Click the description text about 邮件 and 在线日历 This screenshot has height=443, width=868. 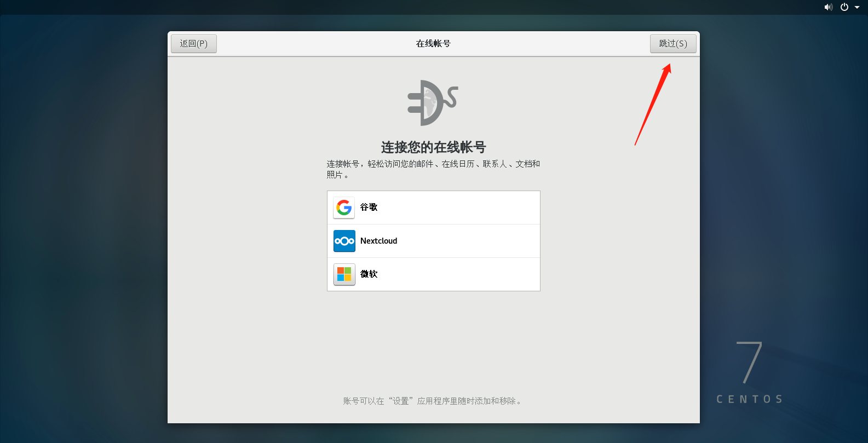pyautogui.click(x=433, y=169)
